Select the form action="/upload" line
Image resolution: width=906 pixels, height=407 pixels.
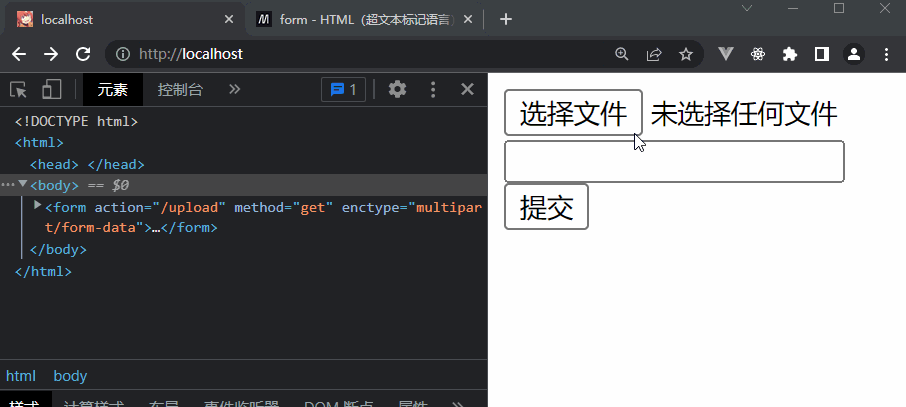tap(263, 217)
